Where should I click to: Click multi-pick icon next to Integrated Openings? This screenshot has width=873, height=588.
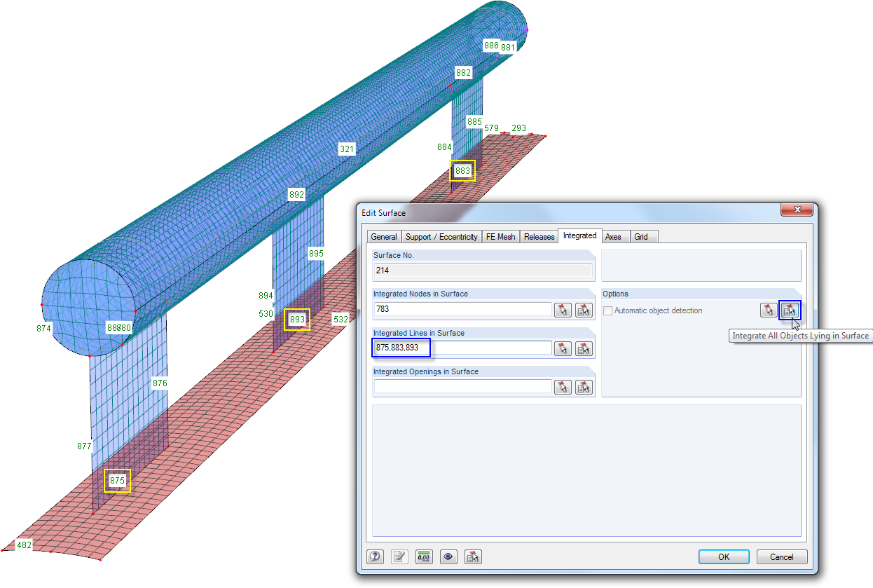click(x=584, y=386)
